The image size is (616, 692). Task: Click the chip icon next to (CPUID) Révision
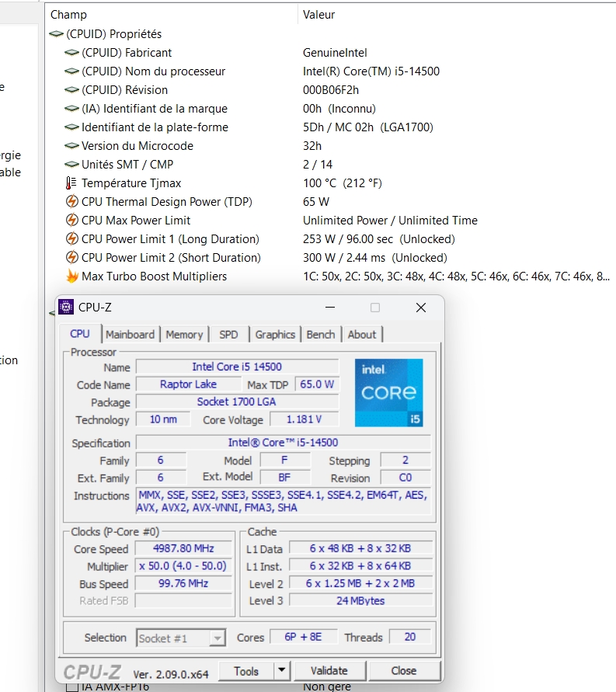tap(71, 89)
